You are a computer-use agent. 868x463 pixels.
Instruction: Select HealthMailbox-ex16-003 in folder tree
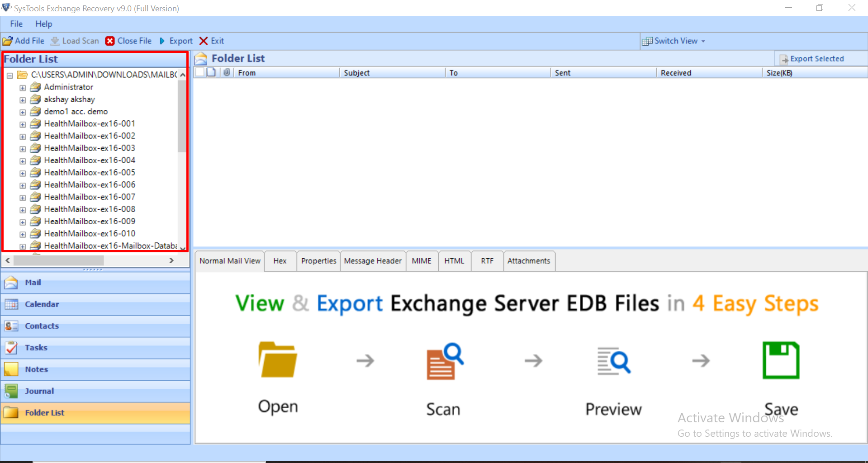90,148
